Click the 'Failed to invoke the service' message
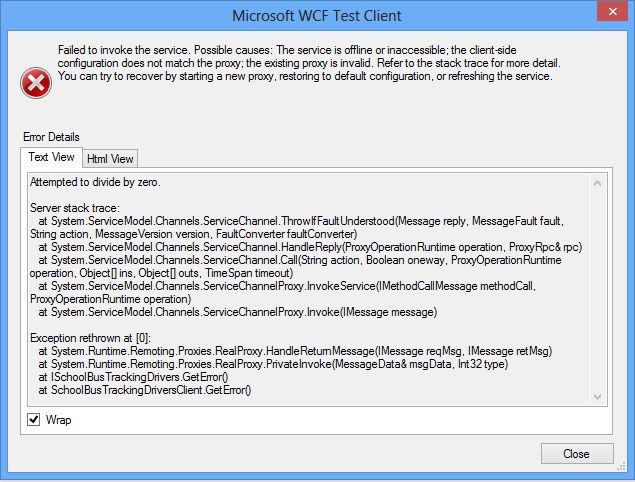Screen dimensions: 635x482 pyautogui.click(x=309, y=63)
